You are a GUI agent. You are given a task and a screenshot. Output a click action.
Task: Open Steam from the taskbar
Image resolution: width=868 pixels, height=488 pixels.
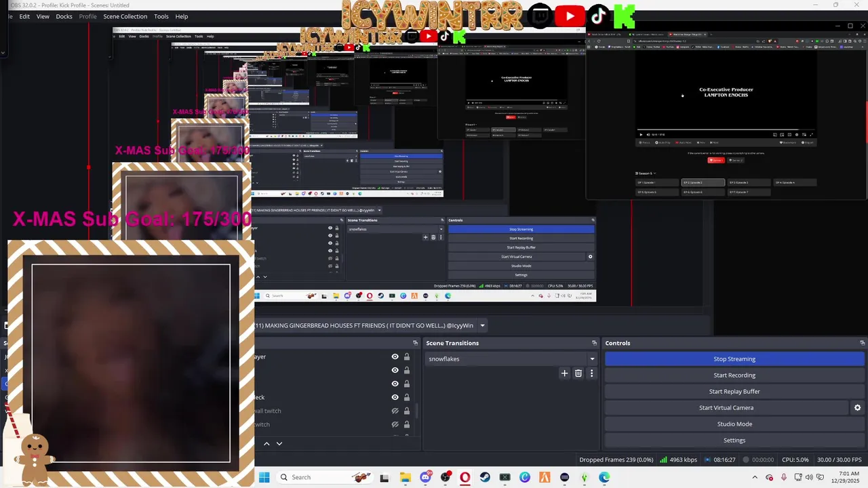point(485,477)
